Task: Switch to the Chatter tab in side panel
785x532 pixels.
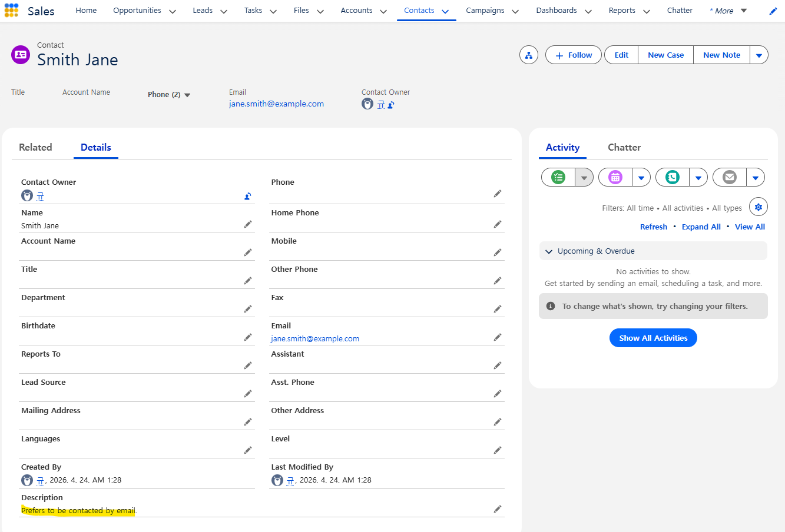Action: click(624, 147)
